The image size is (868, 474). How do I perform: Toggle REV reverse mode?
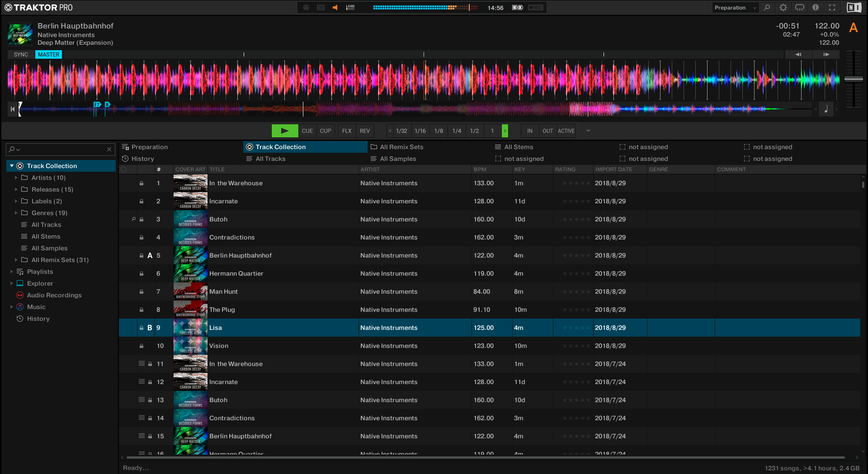tap(365, 131)
